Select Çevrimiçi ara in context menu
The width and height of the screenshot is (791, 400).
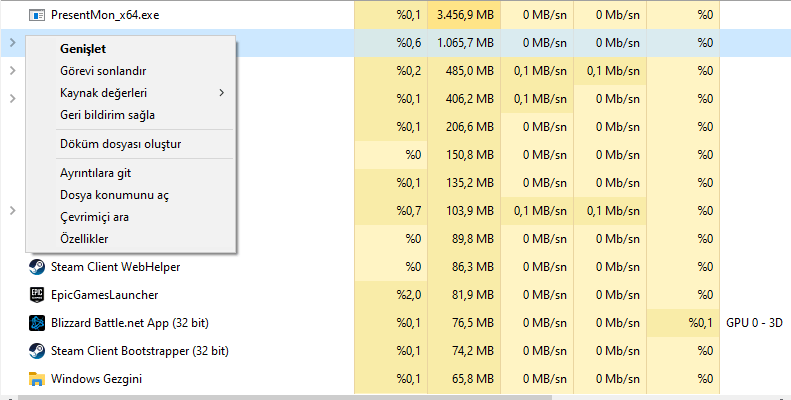click(x=94, y=217)
